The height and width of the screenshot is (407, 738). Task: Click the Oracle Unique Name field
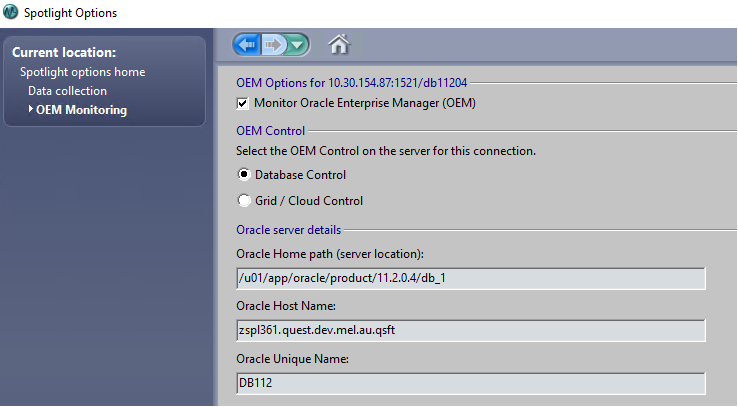(471, 383)
